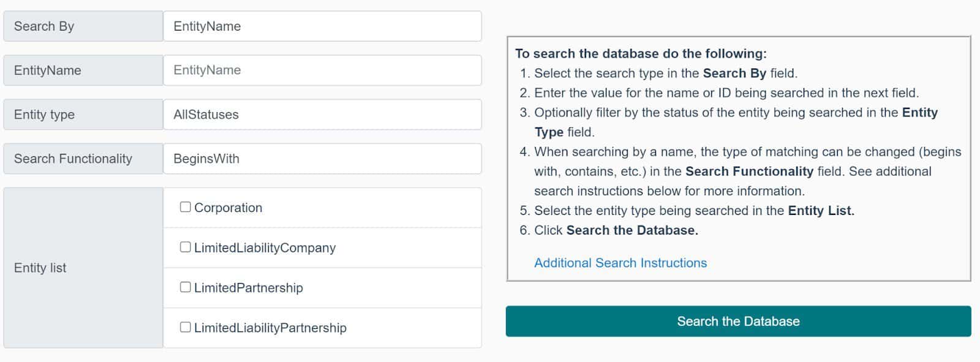Click the LimitedPartnership label text
This screenshot has width=980, height=362.
pos(248,288)
